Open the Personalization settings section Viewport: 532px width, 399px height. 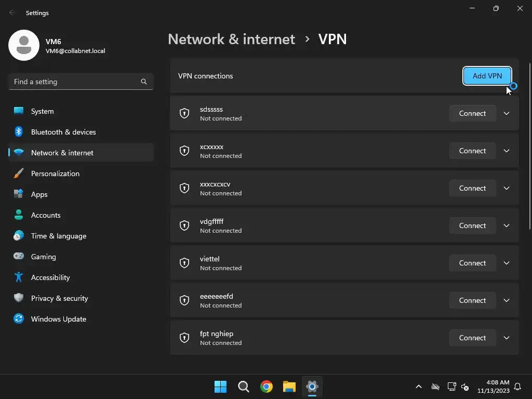tap(55, 174)
